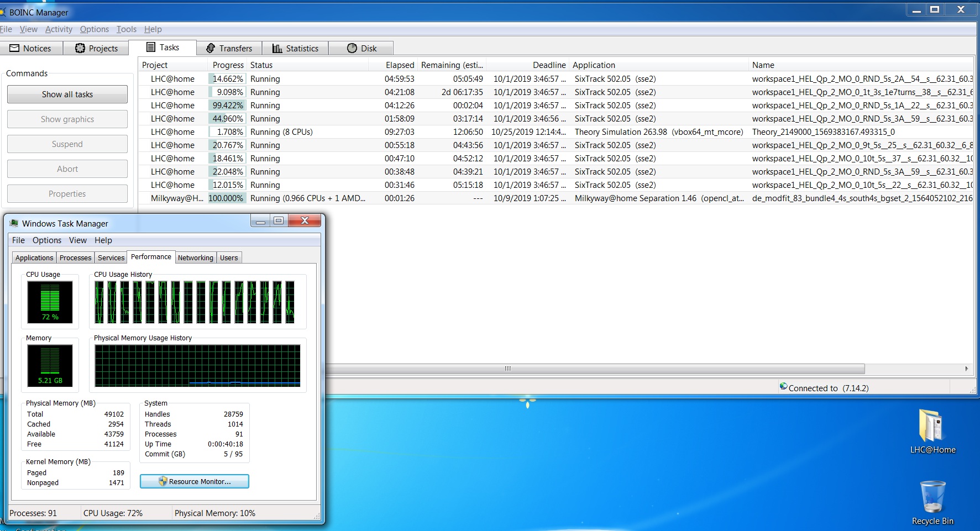Open the Help menu in Task Manager
This screenshot has height=531, width=980.
pyautogui.click(x=103, y=240)
